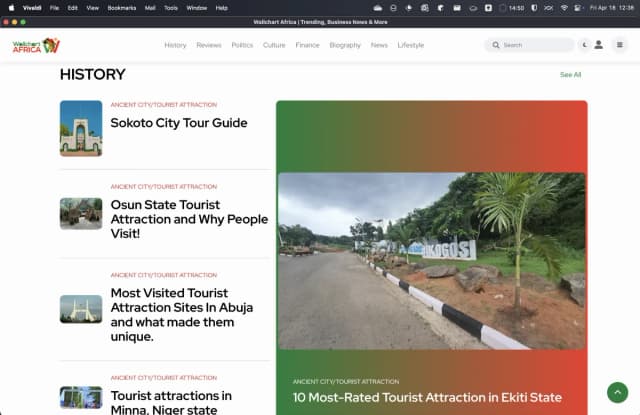Open the hamburger menu in site header
The height and width of the screenshot is (415, 640).
pyautogui.click(x=619, y=45)
